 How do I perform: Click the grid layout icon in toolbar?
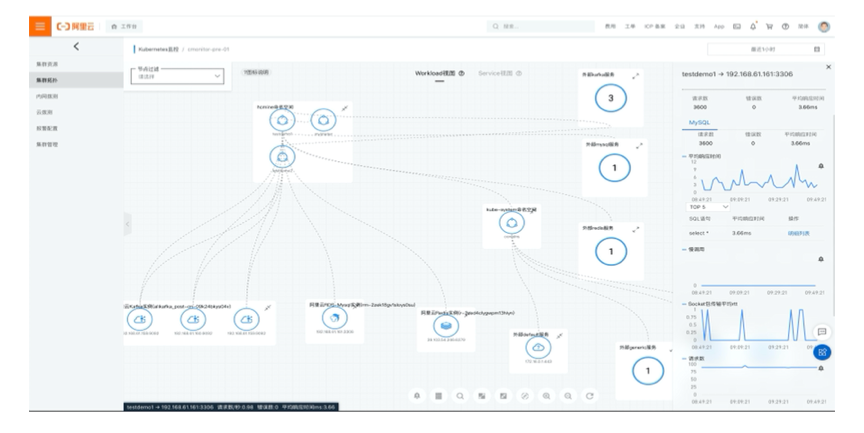coord(439,396)
